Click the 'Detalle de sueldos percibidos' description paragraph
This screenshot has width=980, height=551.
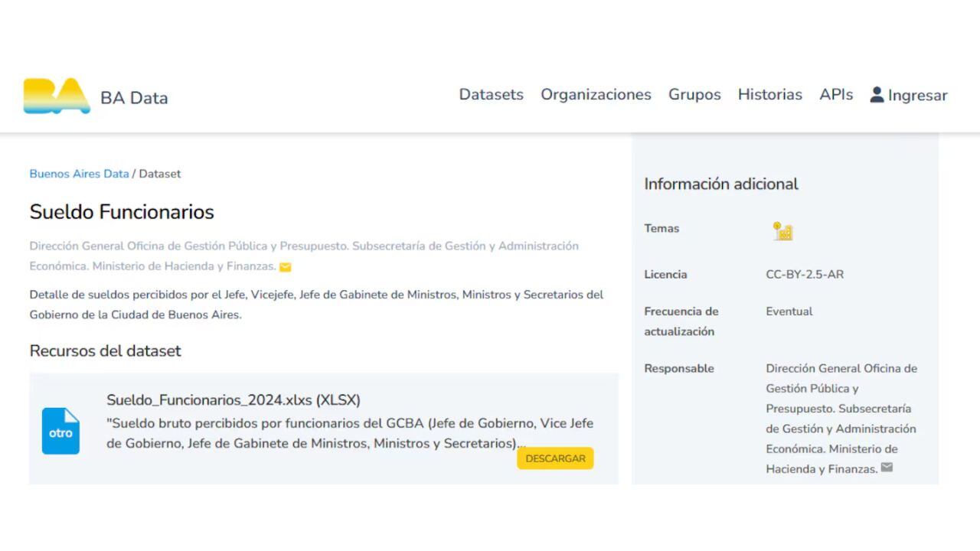[316, 305]
